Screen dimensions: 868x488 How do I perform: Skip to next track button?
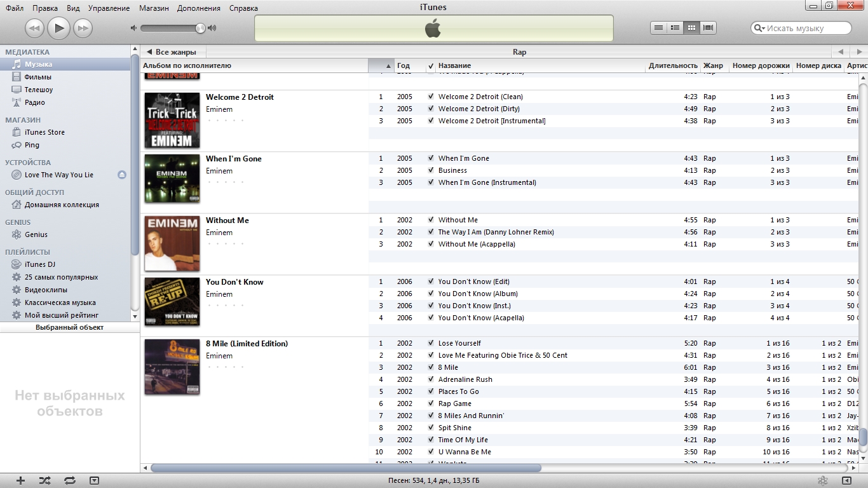[x=83, y=28]
